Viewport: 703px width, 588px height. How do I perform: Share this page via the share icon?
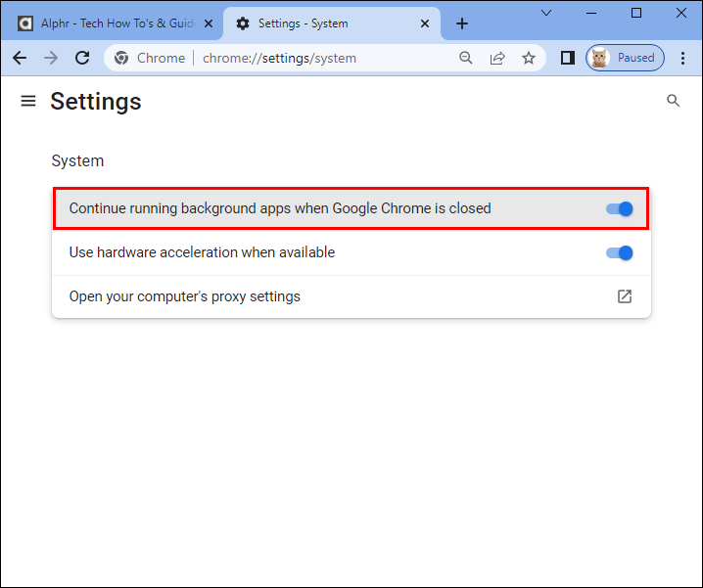pos(497,58)
